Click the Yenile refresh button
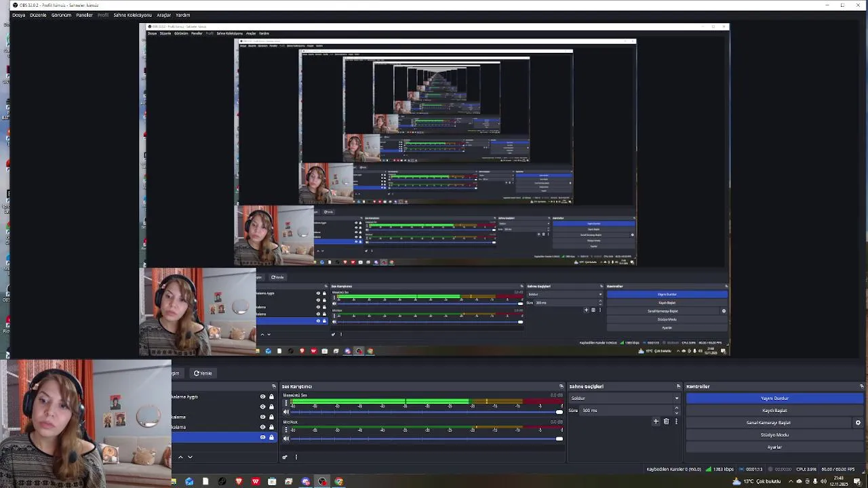 (203, 373)
